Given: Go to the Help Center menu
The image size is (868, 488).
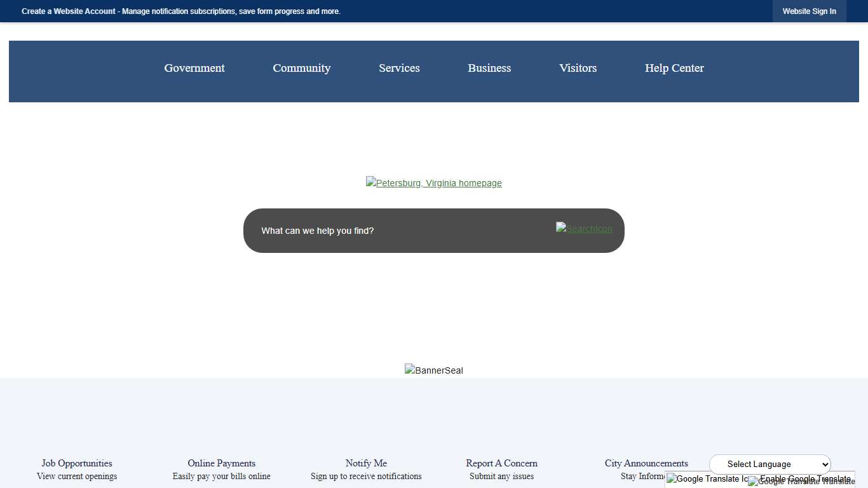Looking at the screenshot, I should [674, 68].
